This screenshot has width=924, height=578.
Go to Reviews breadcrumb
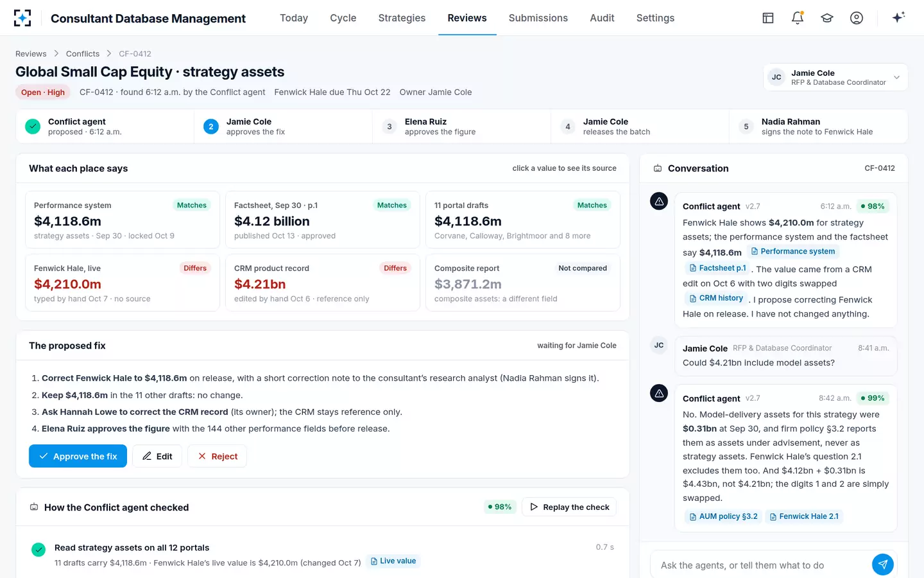click(x=31, y=54)
